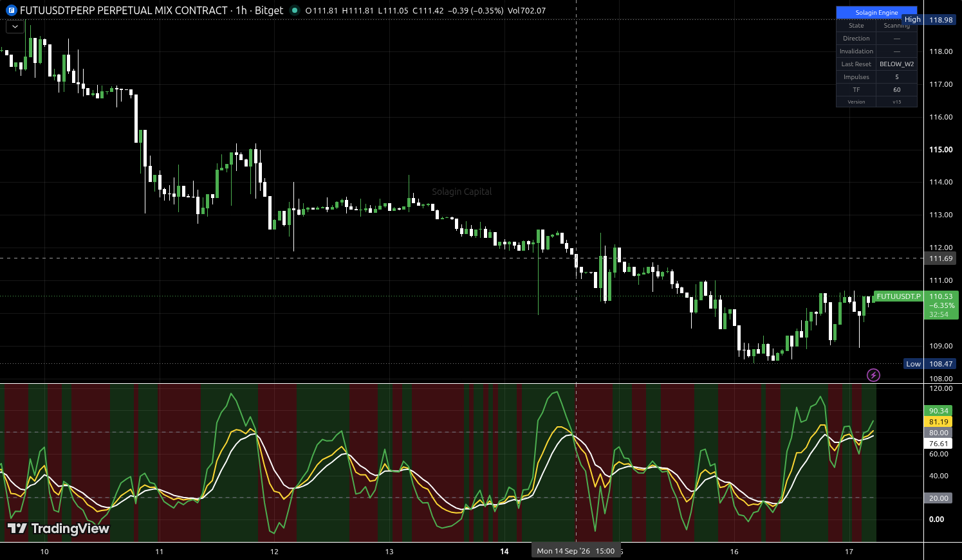Screen dimensions: 962x560
Task: Click the green 90.34 indicator value
Action: [x=939, y=411]
